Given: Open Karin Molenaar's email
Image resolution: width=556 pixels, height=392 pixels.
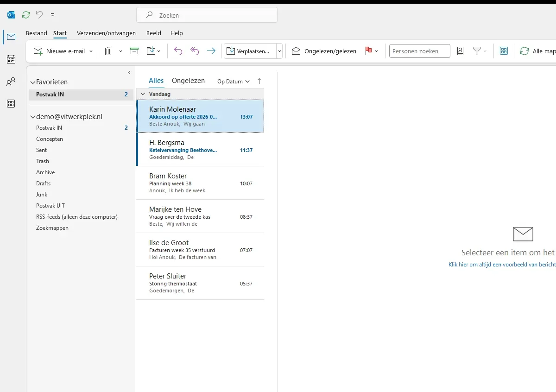Looking at the screenshot, I should click(x=200, y=116).
